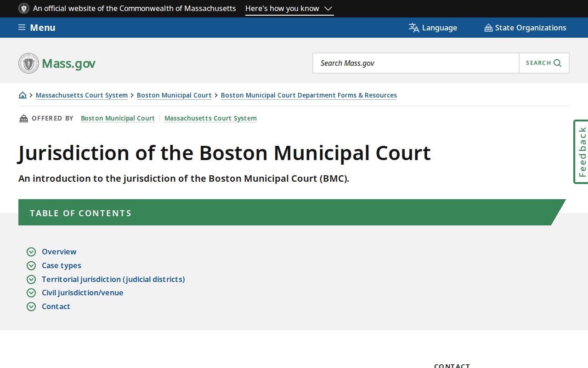The width and height of the screenshot is (588, 368).
Task: Click the circled arrow icon beside Overview
Action: click(31, 252)
